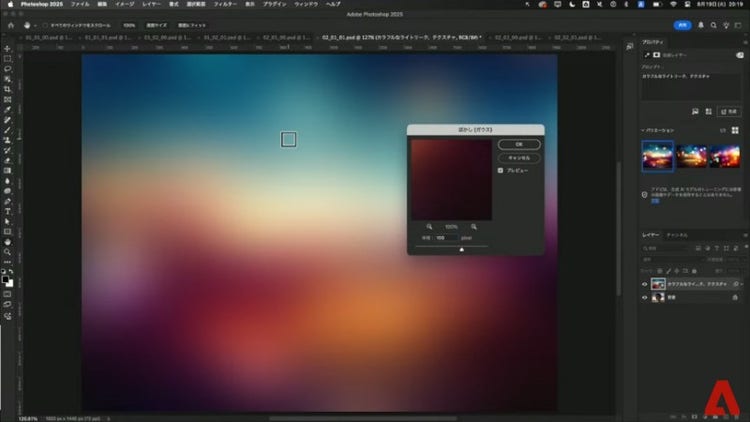This screenshot has width=750, height=422.
Task: Select the Zoom tool in toolbar
Action: click(7, 251)
